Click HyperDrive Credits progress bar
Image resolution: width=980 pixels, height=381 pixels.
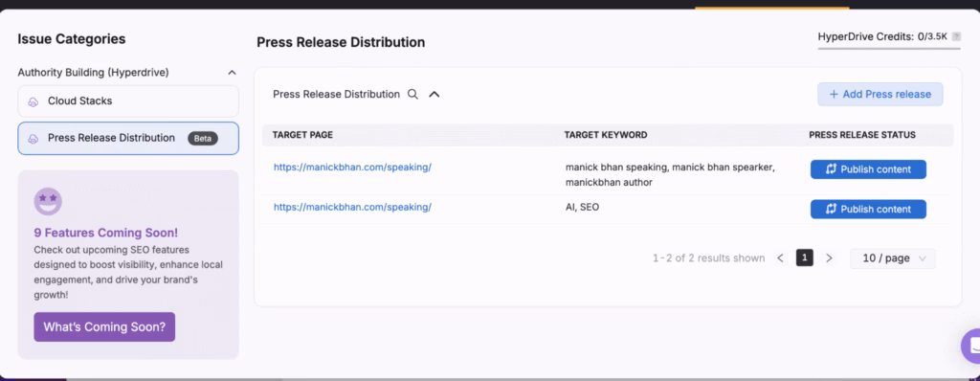click(x=889, y=48)
